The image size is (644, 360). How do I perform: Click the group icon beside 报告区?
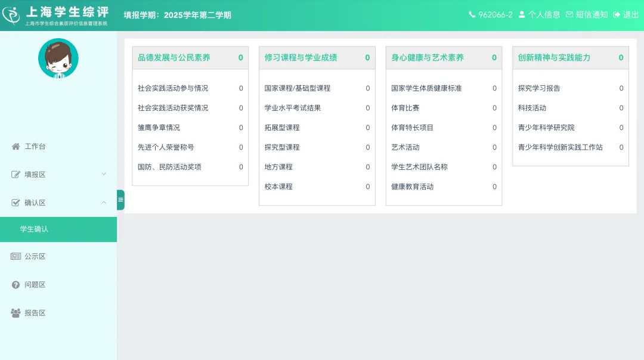pos(16,313)
